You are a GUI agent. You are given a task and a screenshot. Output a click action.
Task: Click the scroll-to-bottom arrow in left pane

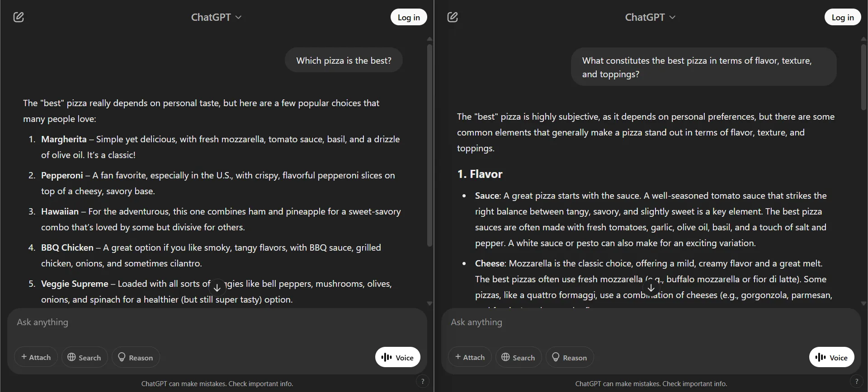(217, 286)
